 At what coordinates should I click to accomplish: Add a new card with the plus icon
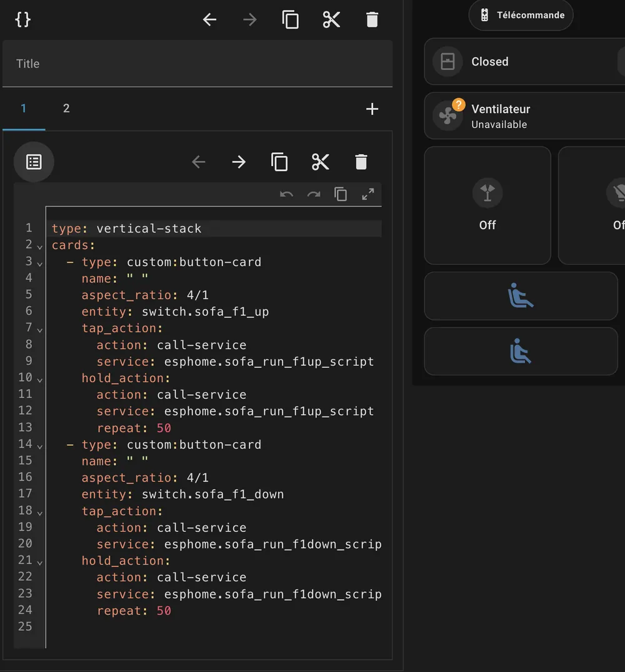[372, 109]
